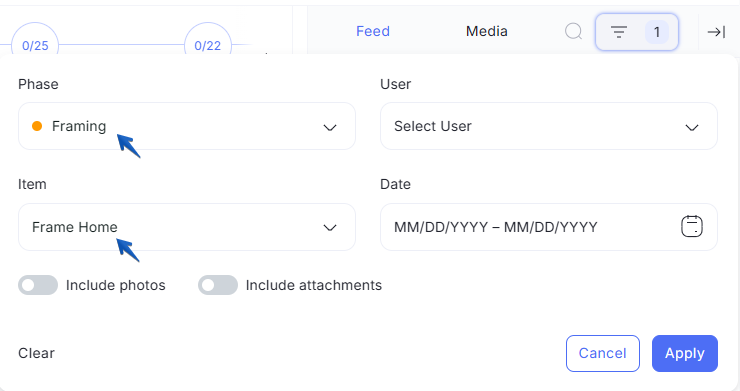Expand the Phase dropdown chevron
The image size is (740, 391).
pos(330,127)
